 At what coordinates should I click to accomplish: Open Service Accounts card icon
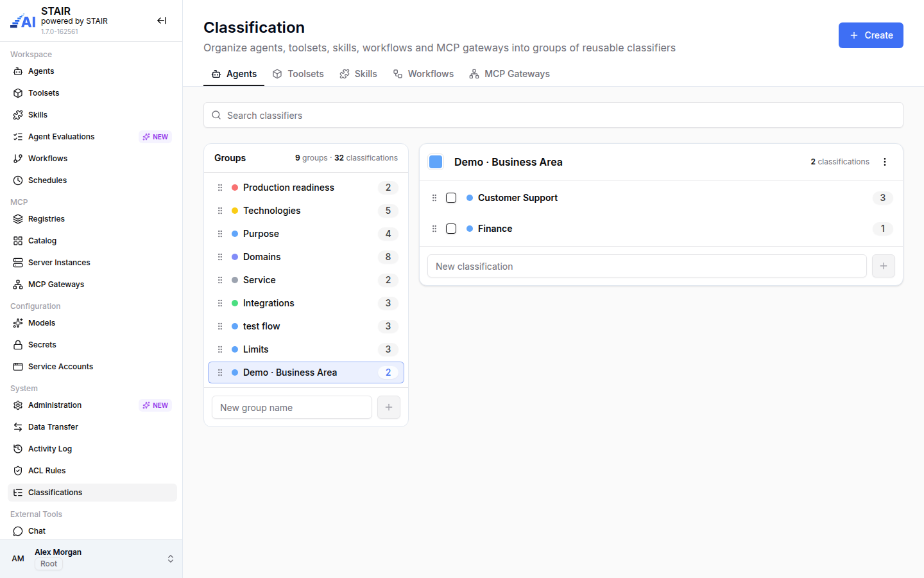pos(18,367)
